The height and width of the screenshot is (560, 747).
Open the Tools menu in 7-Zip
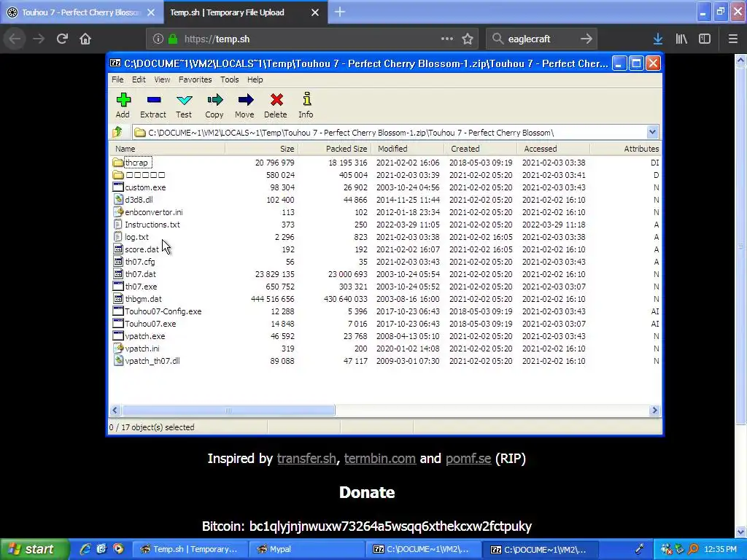coord(229,79)
